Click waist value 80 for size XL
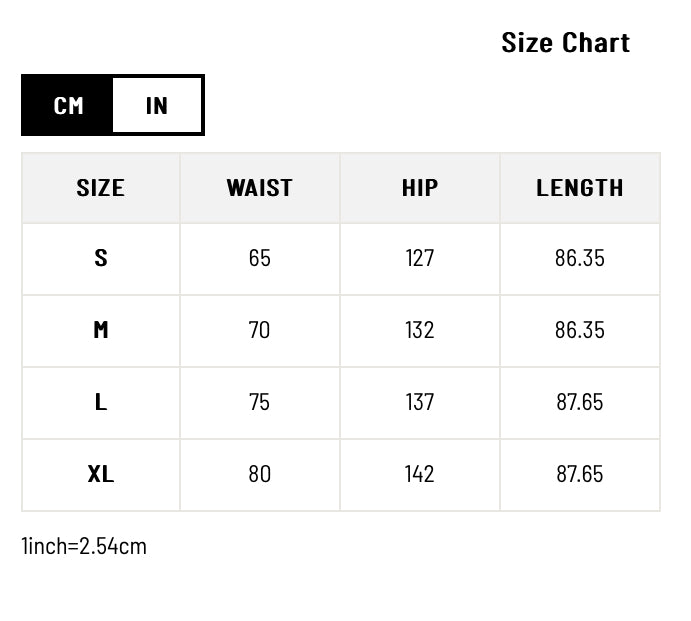 [259, 474]
